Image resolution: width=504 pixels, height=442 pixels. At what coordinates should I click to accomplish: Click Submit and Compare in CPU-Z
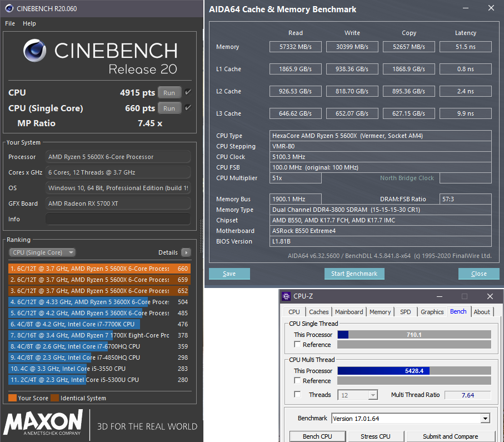click(x=450, y=436)
